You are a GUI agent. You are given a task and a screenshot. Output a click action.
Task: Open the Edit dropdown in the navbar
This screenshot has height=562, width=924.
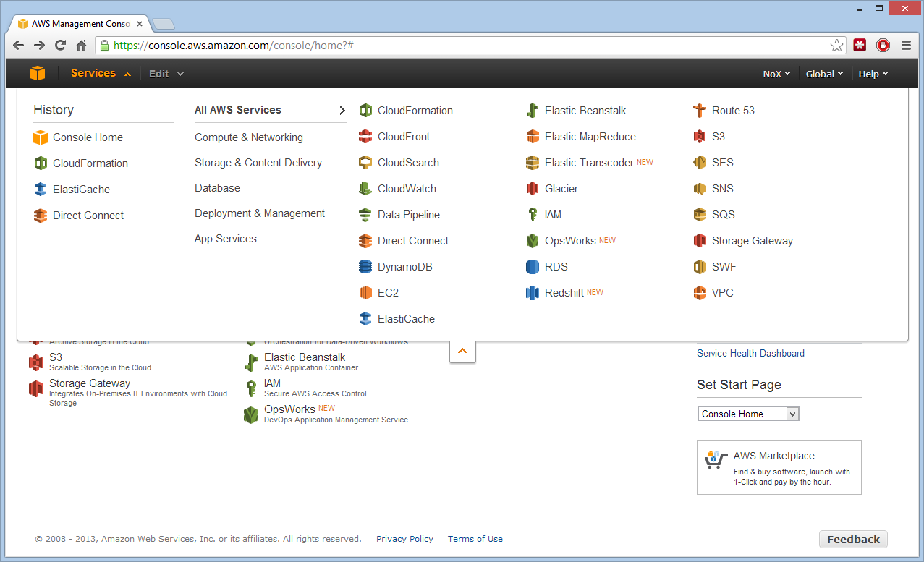pos(166,74)
